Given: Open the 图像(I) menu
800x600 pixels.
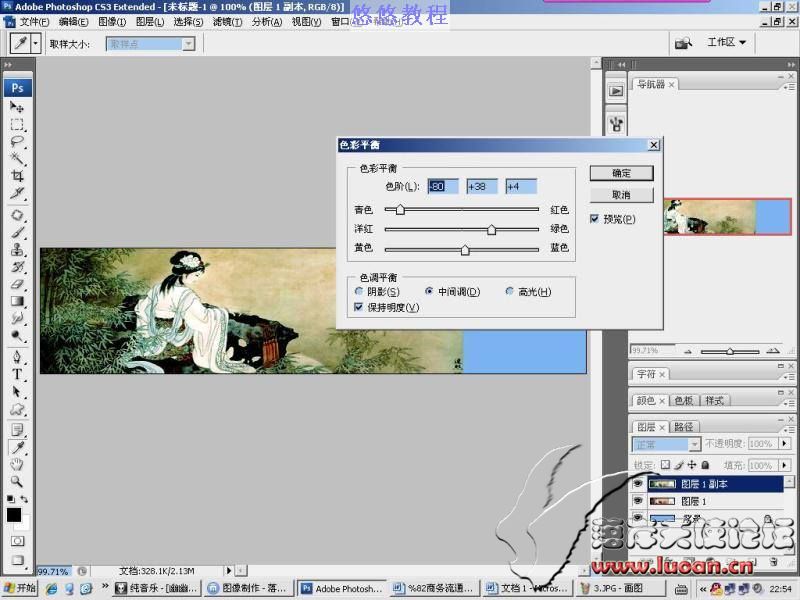Looking at the screenshot, I should 112,22.
